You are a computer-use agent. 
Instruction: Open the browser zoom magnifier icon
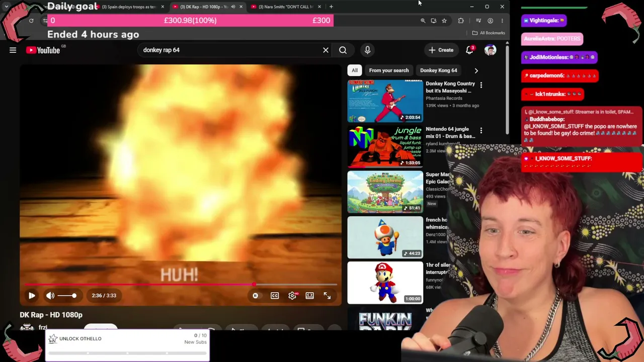click(423, 21)
